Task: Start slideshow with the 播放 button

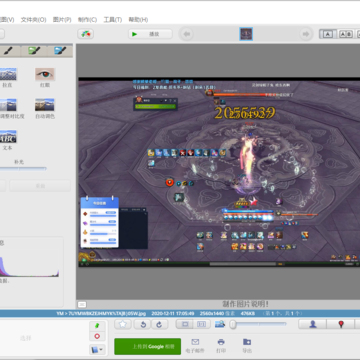Action: click(150, 34)
